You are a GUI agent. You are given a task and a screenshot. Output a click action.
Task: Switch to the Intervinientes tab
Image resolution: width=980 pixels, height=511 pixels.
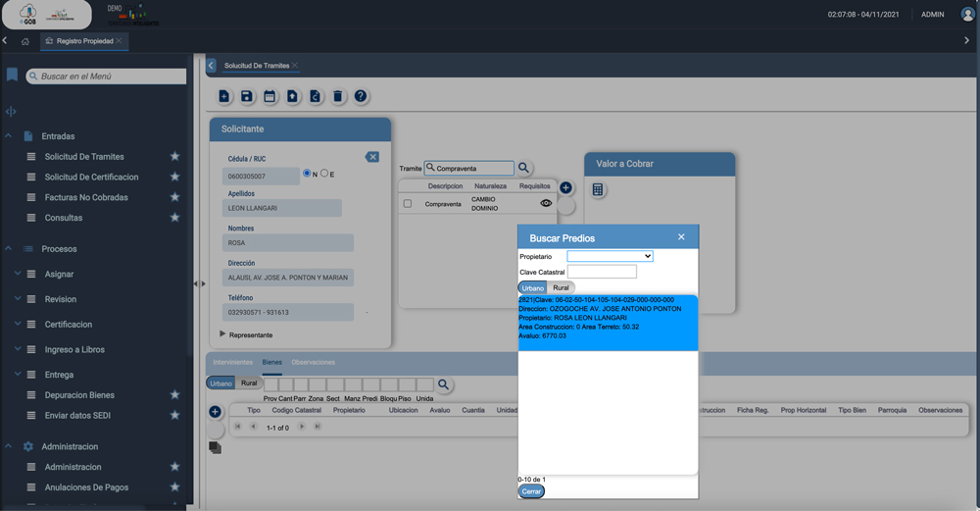point(232,363)
